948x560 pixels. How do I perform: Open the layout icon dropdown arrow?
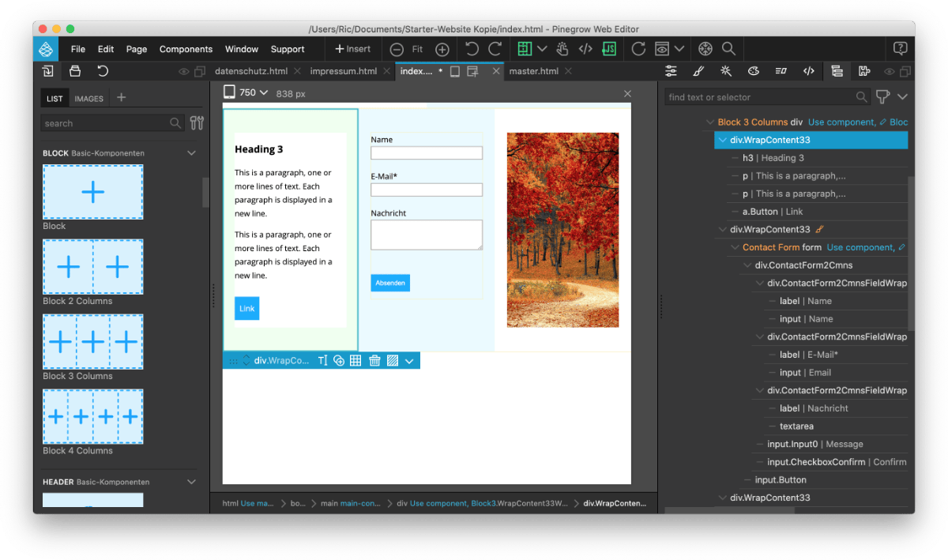coord(542,49)
